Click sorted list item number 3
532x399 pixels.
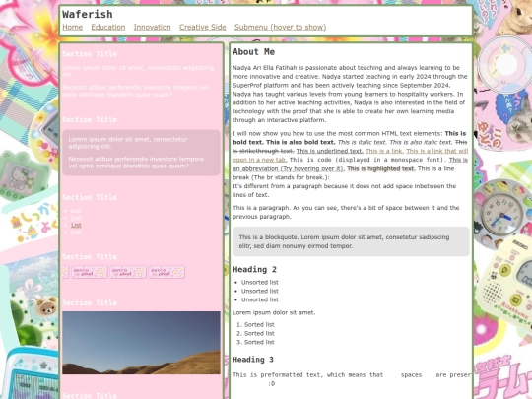coord(259,342)
